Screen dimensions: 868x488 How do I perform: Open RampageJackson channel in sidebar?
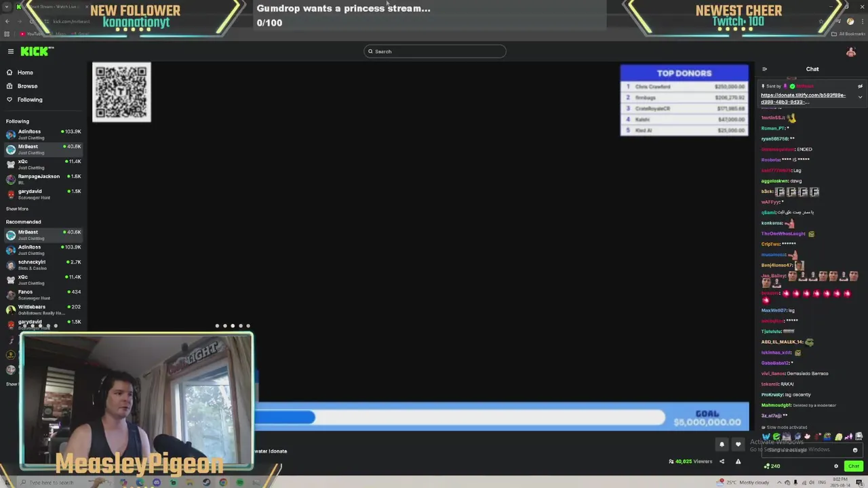click(x=43, y=179)
